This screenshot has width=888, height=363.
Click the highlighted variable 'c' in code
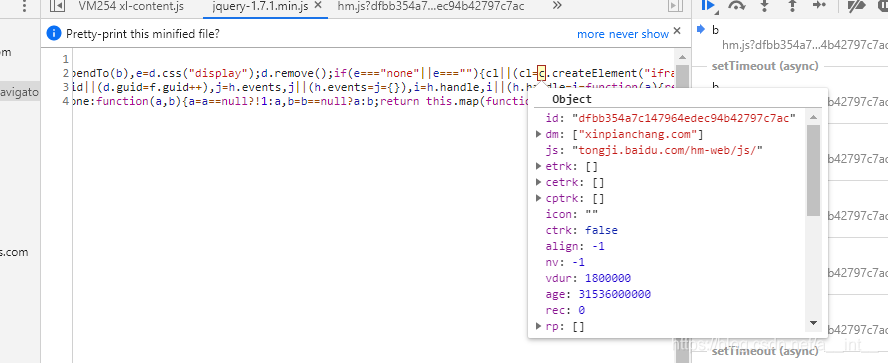(x=542, y=73)
